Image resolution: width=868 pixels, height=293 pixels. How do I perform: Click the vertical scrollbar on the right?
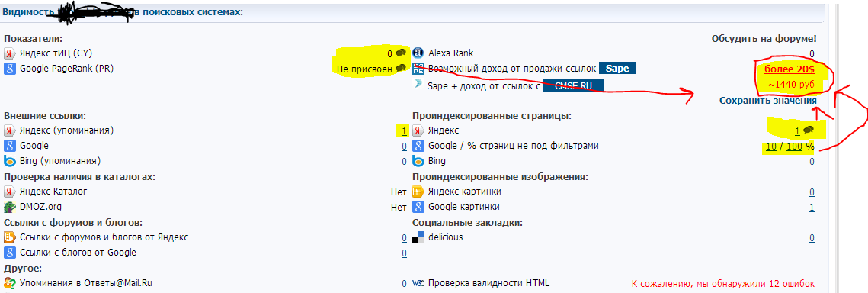pos(837,146)
